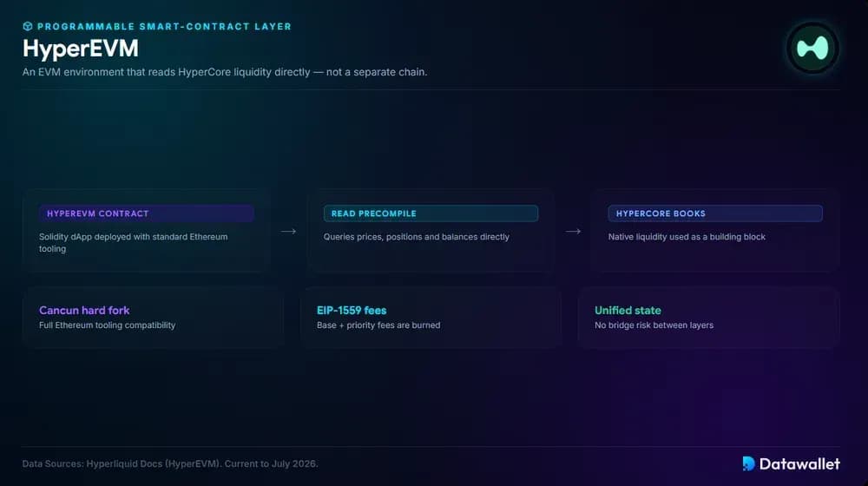Click 'Native liquidity used as building block' text

pos(687,237)
